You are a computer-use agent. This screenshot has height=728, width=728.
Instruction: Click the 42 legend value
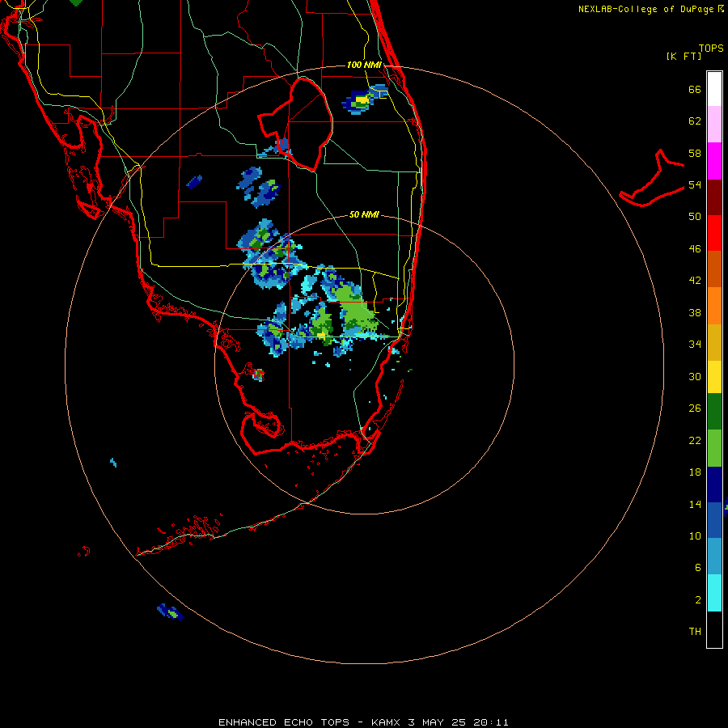[695, 280]
